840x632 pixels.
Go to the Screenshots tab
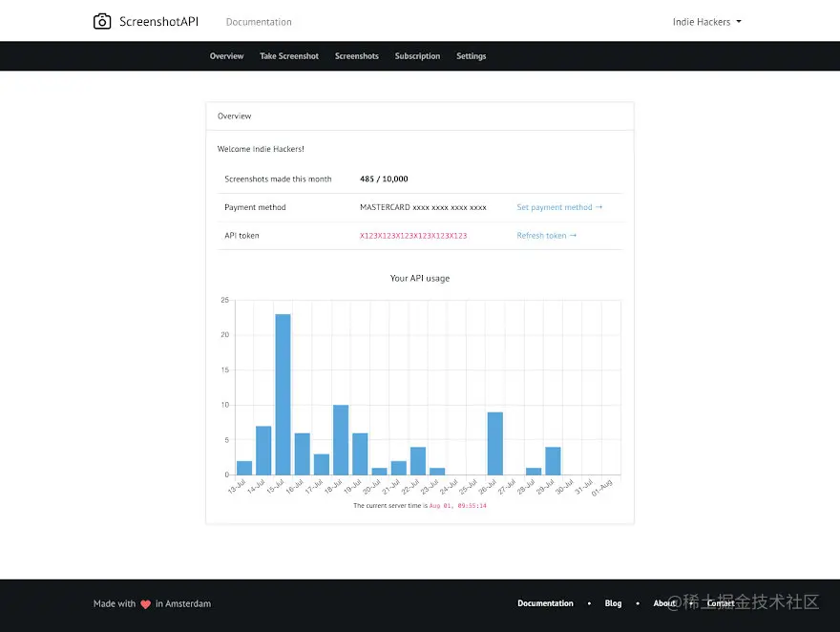[x=357, y=56]
